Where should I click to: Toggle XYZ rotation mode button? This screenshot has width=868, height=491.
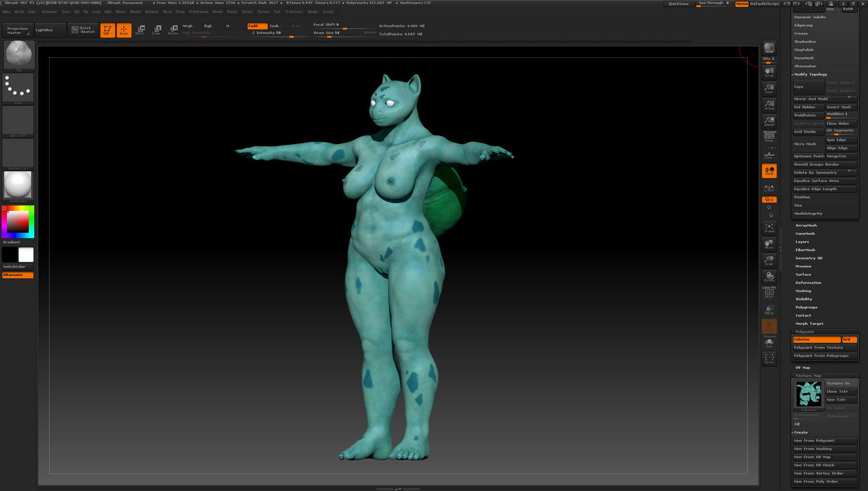tap(769, 199)
